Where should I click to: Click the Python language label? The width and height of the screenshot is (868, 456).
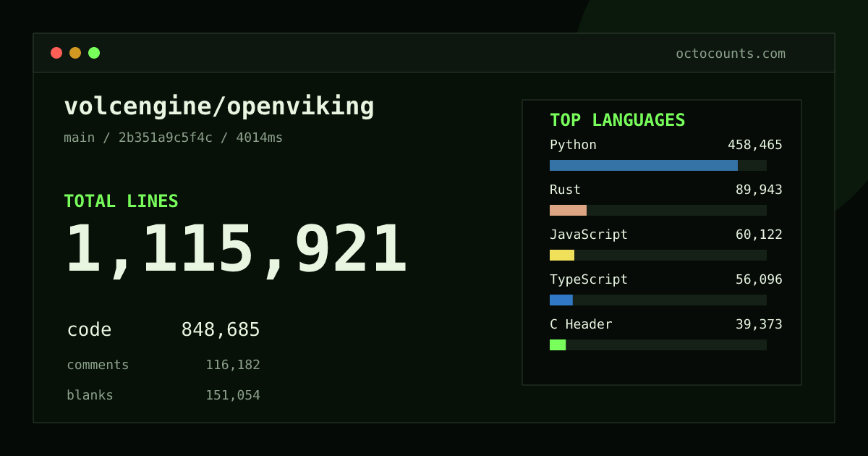(573, 145)
